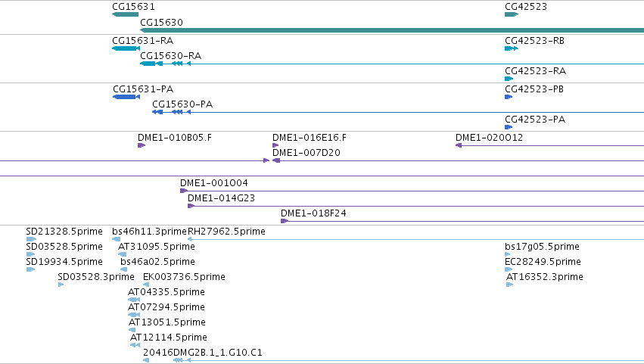
Task: Select the SD21328.5prime EST glyph
Action: pos(31,239)
